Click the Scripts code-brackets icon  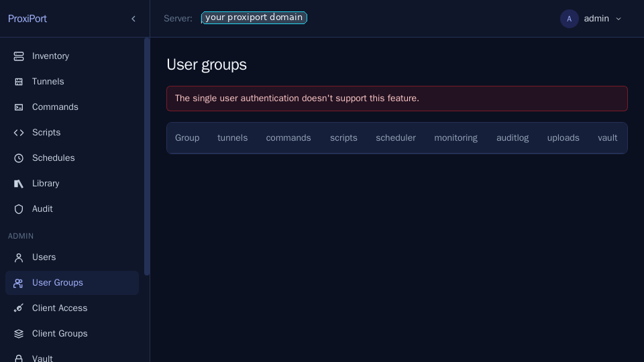(x=19, y=133)
